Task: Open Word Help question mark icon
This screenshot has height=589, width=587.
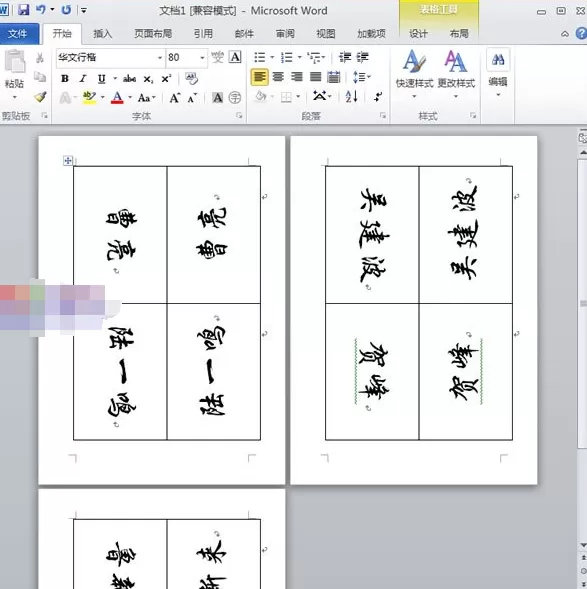Action: pyautogui.click(x=581, y=34)
